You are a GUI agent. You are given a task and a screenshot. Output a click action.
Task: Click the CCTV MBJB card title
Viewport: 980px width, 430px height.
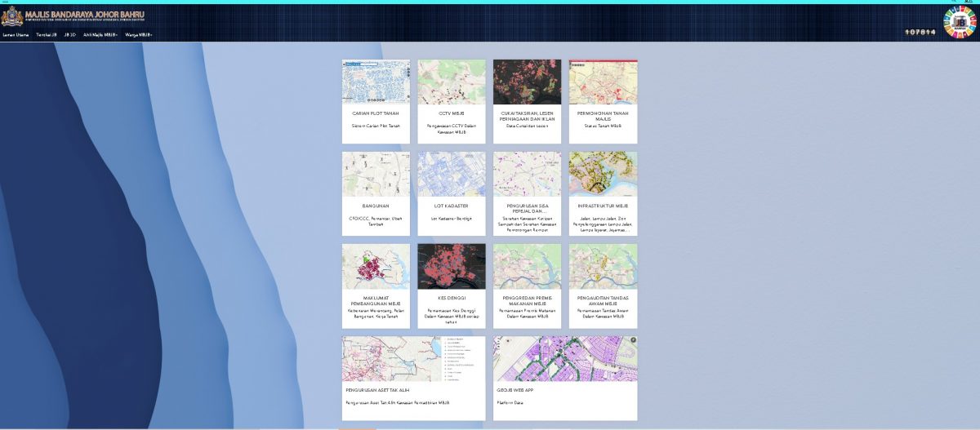452,113
